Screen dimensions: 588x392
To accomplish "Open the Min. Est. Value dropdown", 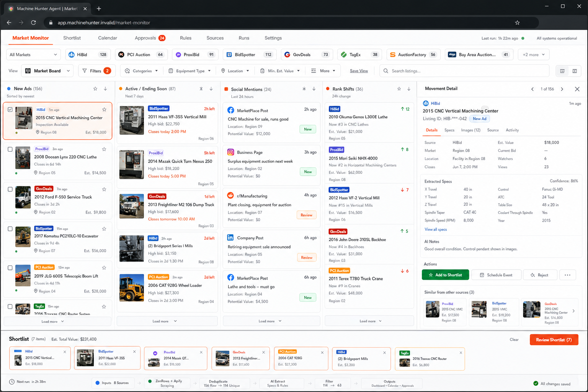I will pos(280,71).
